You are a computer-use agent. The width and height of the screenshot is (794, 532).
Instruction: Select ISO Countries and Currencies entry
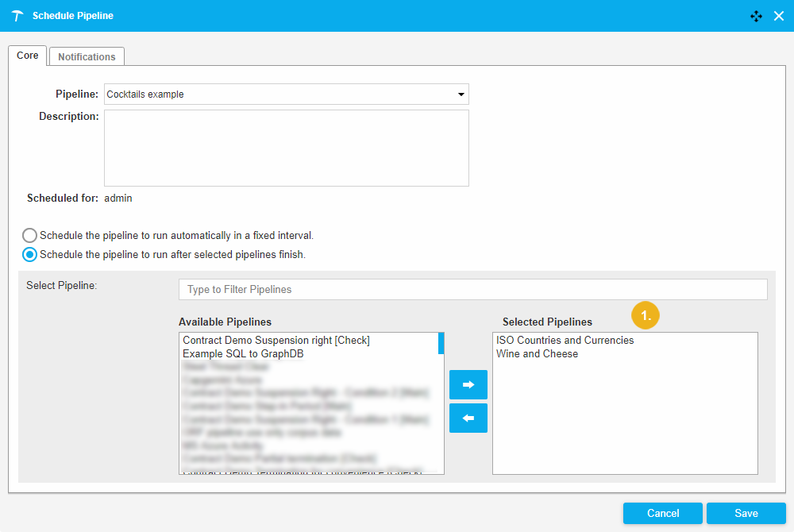[565, 341]
